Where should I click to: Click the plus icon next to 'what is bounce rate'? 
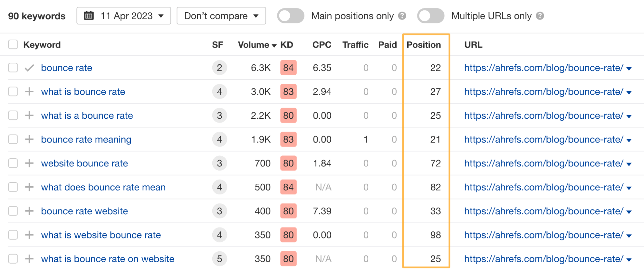point(29,91)
